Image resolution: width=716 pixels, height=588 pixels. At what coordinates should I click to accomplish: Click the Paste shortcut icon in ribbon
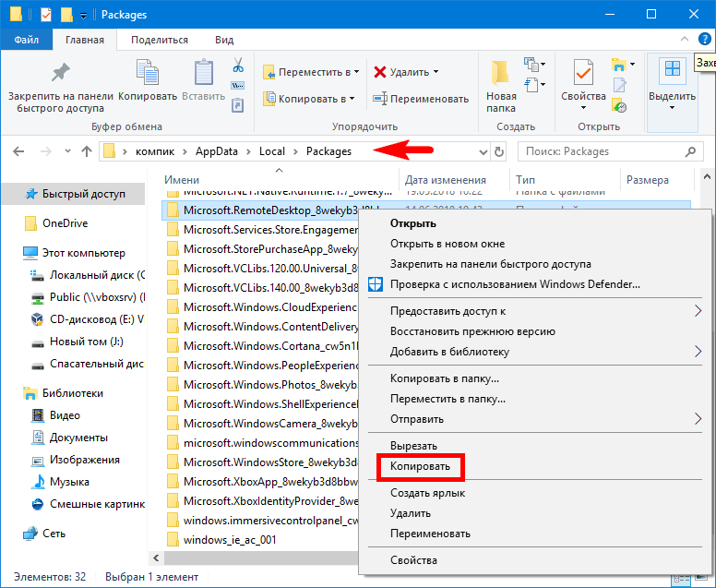tap(238, 105)
